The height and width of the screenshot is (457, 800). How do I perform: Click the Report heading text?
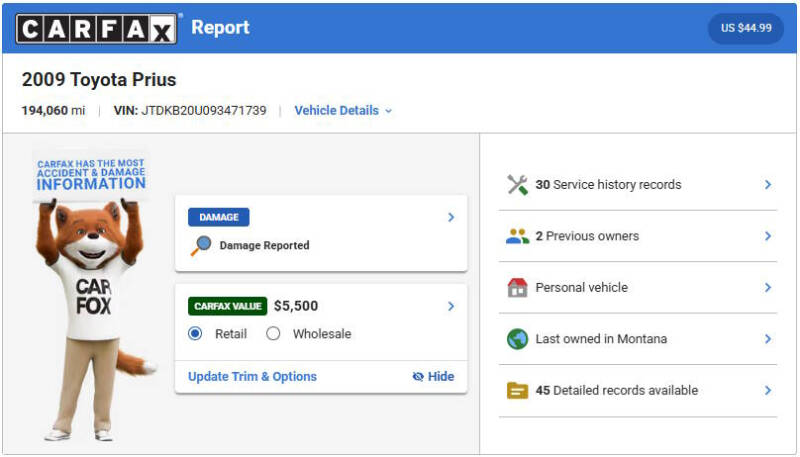click(x=220, y=28)
